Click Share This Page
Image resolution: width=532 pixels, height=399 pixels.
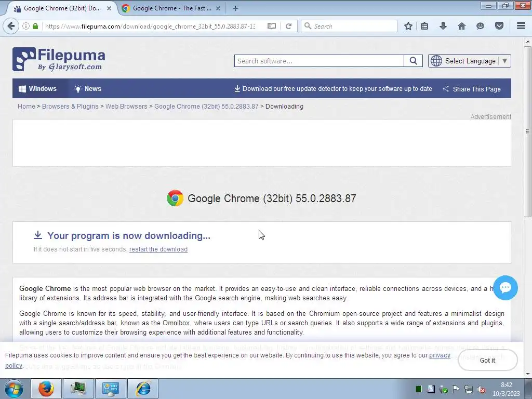472,89
